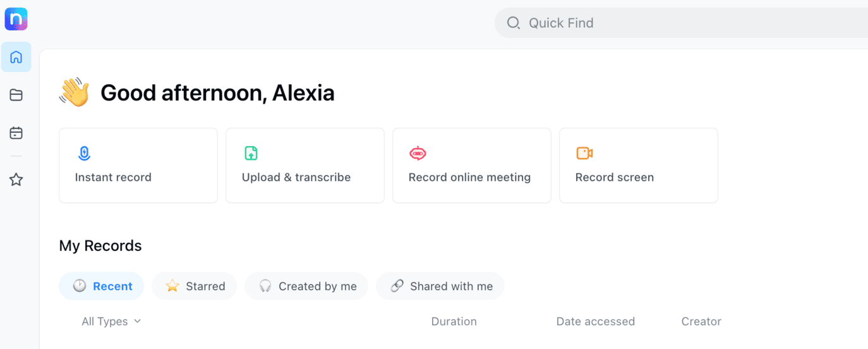Click the blue microphone Instant record icon
Viewport: 868px width, 349px height.
tap(84, 153)
